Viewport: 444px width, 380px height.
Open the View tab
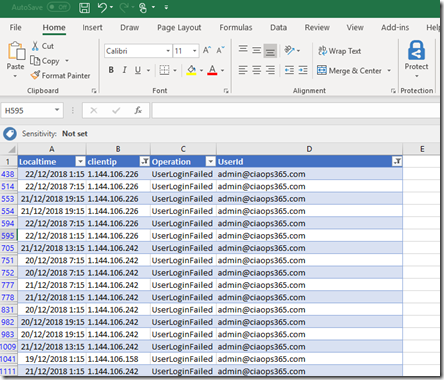(355, 27)
